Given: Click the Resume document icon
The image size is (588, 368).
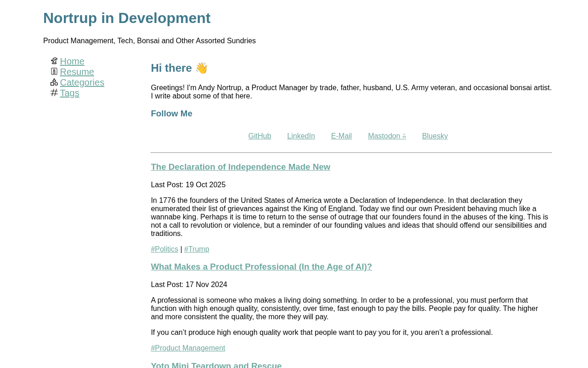Looking at the screenshot, I should [x=54, y=72].
